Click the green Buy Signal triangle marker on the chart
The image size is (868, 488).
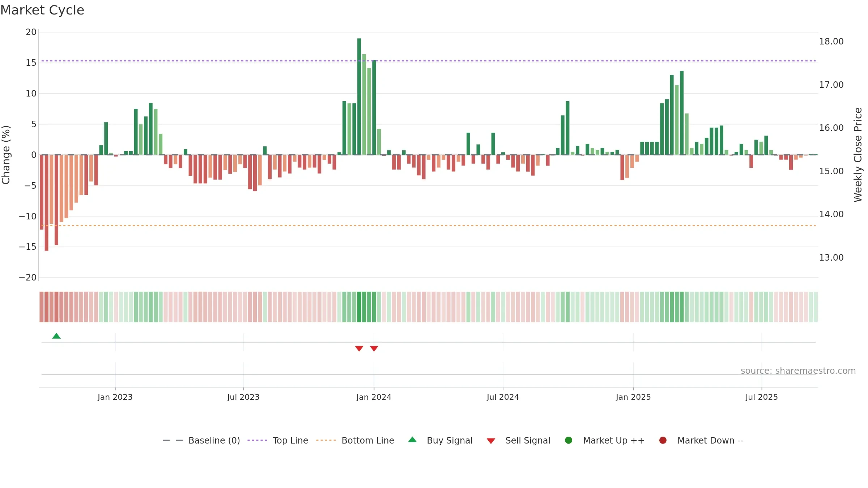(56, 336)
